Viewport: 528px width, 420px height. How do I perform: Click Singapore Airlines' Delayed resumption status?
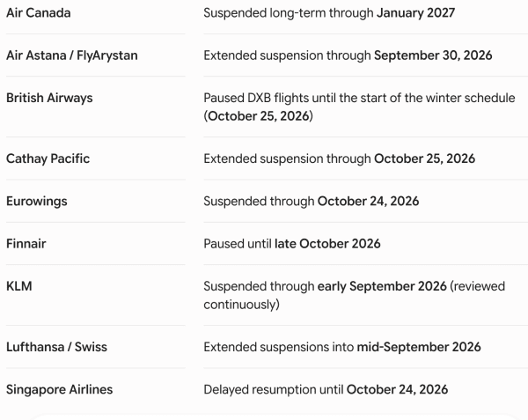click(x=326, y=389)
